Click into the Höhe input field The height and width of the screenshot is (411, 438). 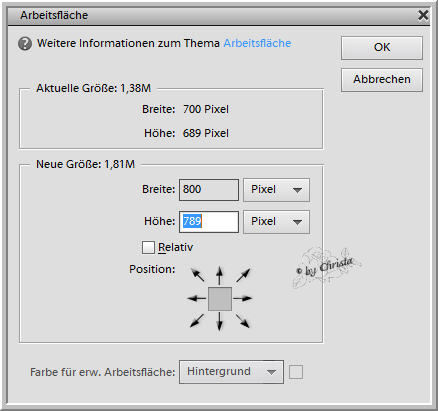(x=209, y=222)
